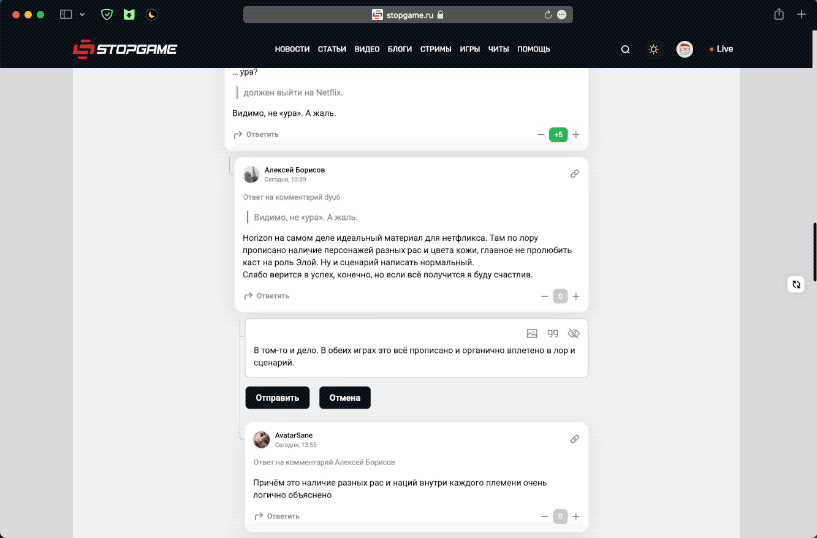Click the floating refresh comments icon
The height and width of the screenshot is (538, 817).
coord(796,284)
